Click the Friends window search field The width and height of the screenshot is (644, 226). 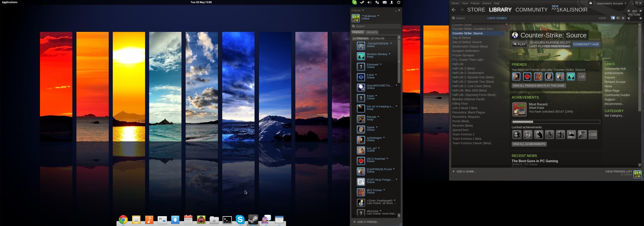[x=376, y=26]
